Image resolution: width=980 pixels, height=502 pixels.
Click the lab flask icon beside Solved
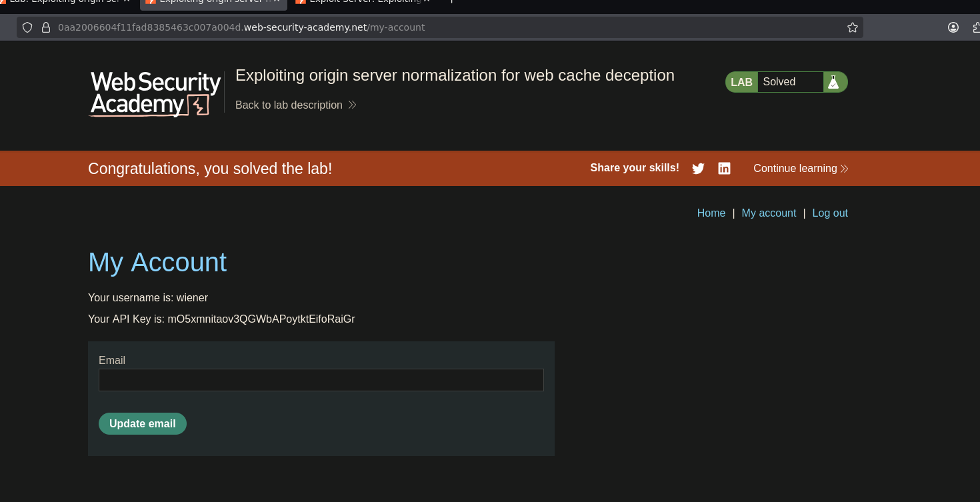[833, 82]
